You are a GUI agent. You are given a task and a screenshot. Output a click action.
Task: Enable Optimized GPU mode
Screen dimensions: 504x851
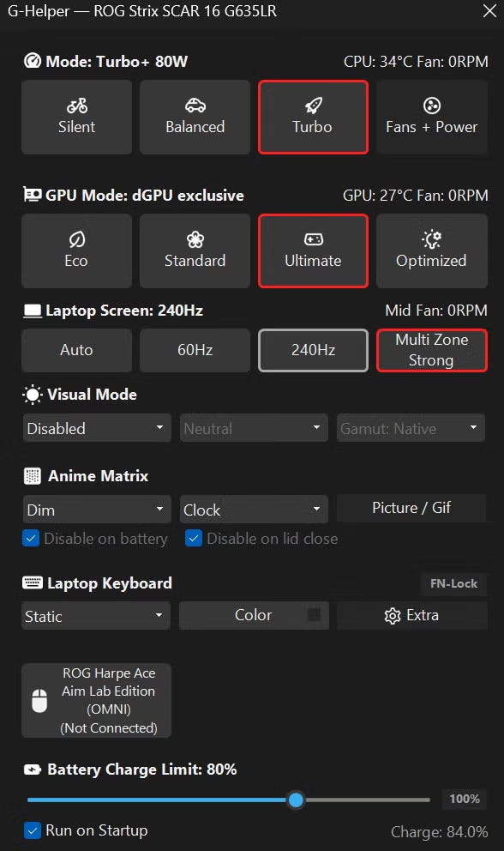pos(431,250)
